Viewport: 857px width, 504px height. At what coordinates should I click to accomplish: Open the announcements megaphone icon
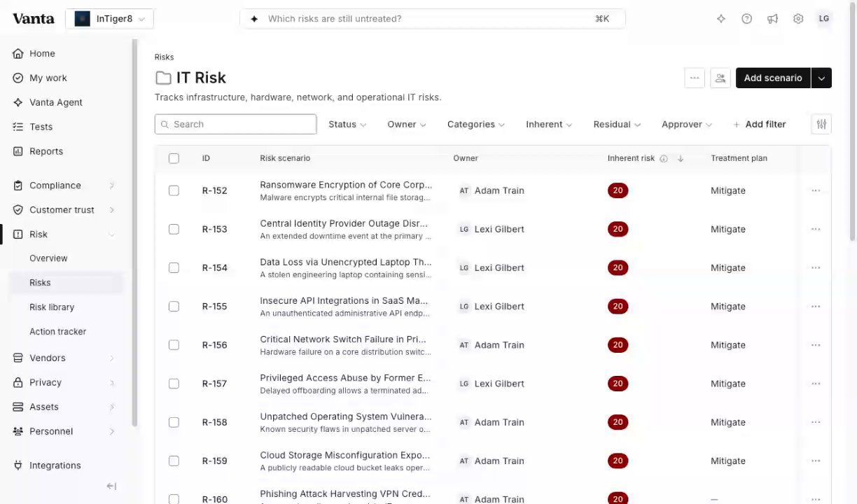tap(772, 19)
